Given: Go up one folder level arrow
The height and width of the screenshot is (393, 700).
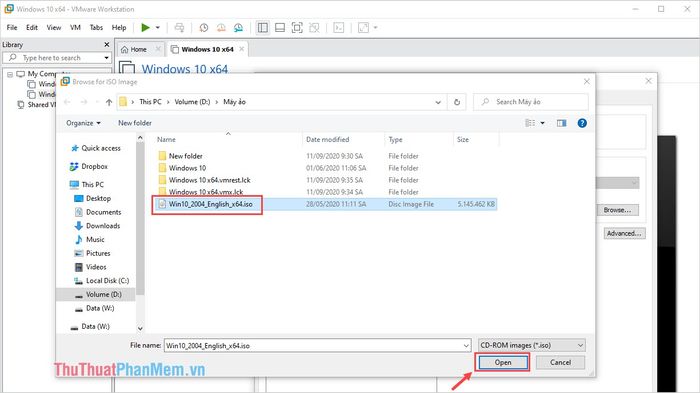Looking at the screenshot, I should 108,102.
